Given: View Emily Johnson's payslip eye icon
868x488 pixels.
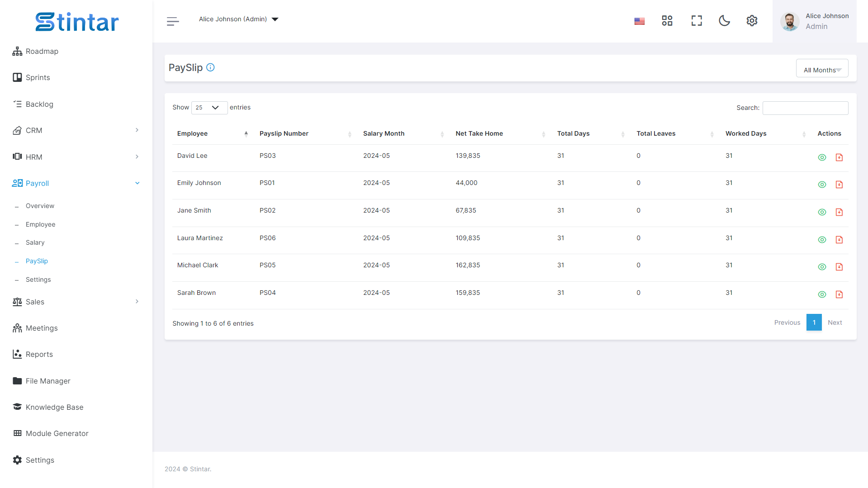Looking at the screenshot, I should pos(822,185).
